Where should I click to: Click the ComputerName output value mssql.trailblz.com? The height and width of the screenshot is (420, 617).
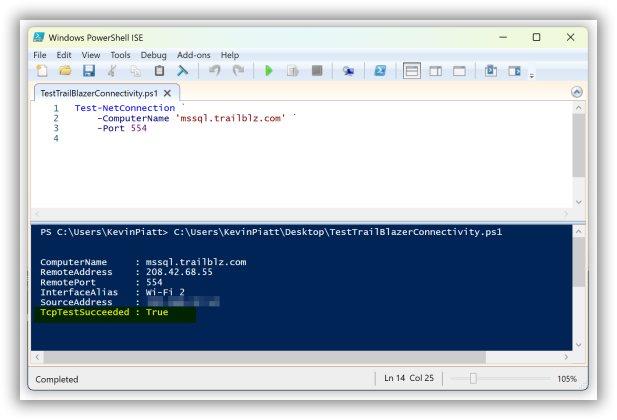tap(196, 262)
